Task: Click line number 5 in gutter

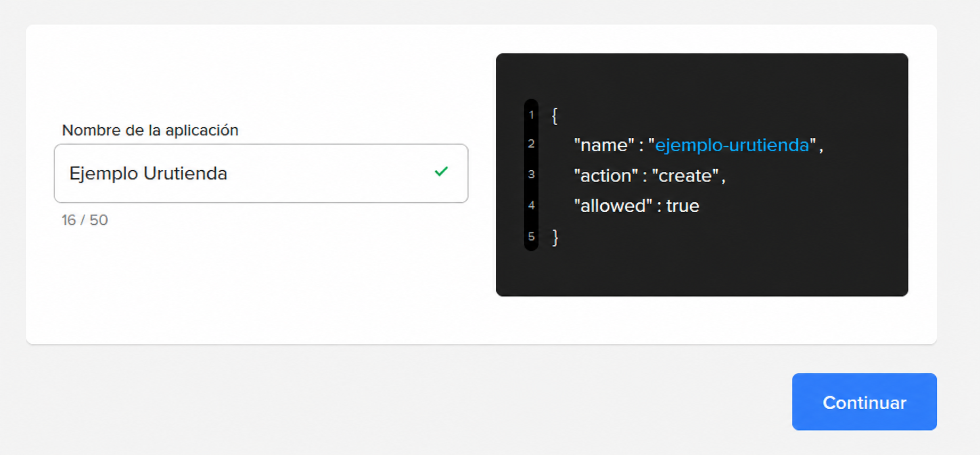Action: click(531, 236)
